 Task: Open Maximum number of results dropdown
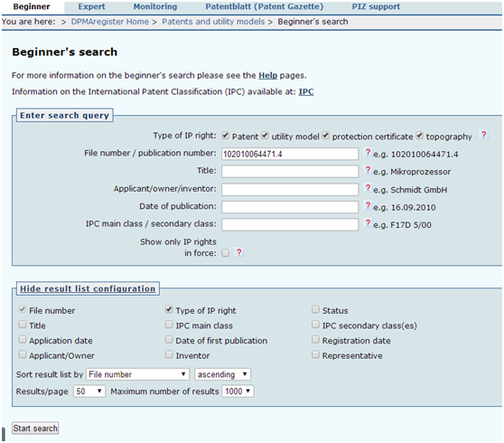click(x=238, y=391)
